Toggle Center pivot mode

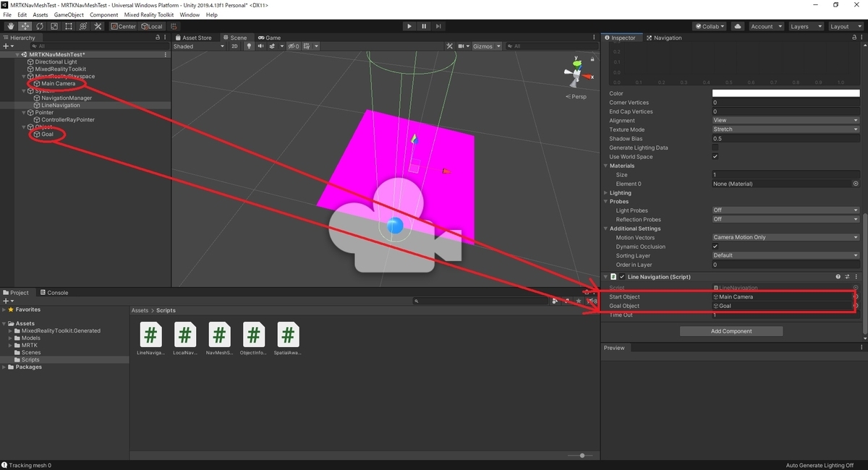124,26
